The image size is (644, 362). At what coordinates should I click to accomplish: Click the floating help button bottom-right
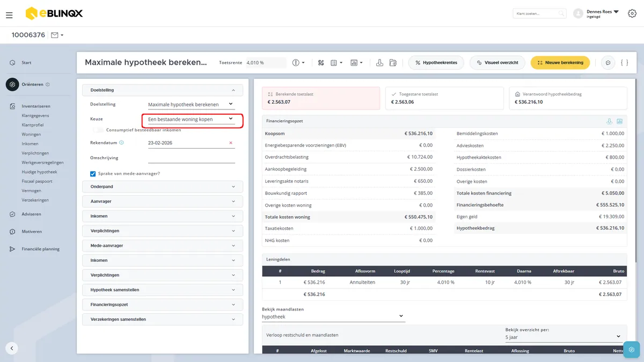[x=632, y=350]
